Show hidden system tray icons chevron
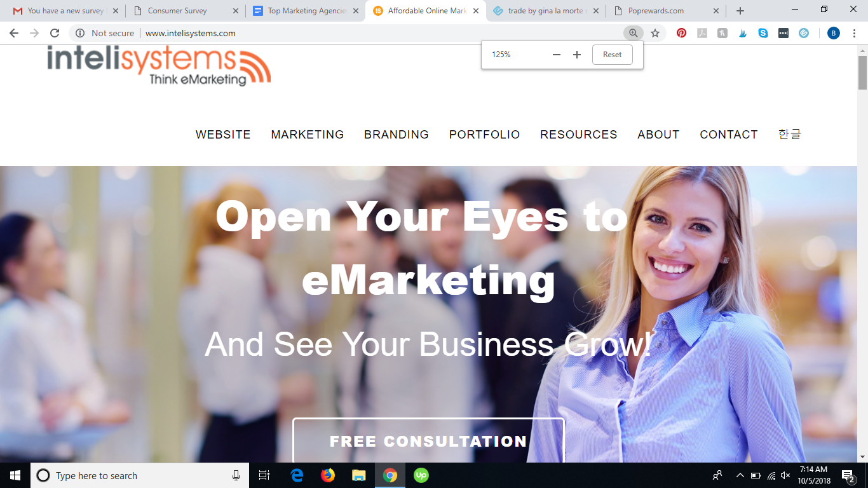This screenshot has height=488, width=868. pyautogui.click(x=740, y=475)
